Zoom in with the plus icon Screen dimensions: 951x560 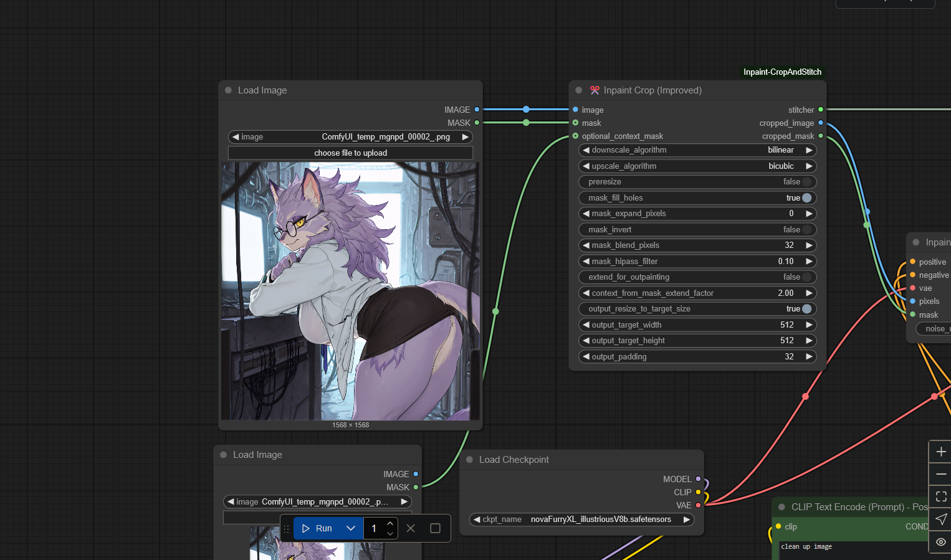pyautogui.click(x=941, y=452)
